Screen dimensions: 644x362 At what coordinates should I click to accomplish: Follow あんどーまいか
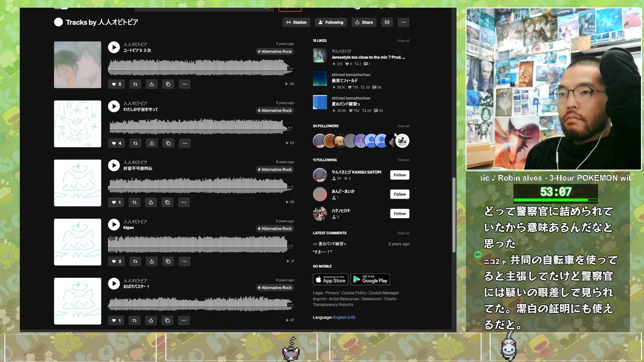399,194
